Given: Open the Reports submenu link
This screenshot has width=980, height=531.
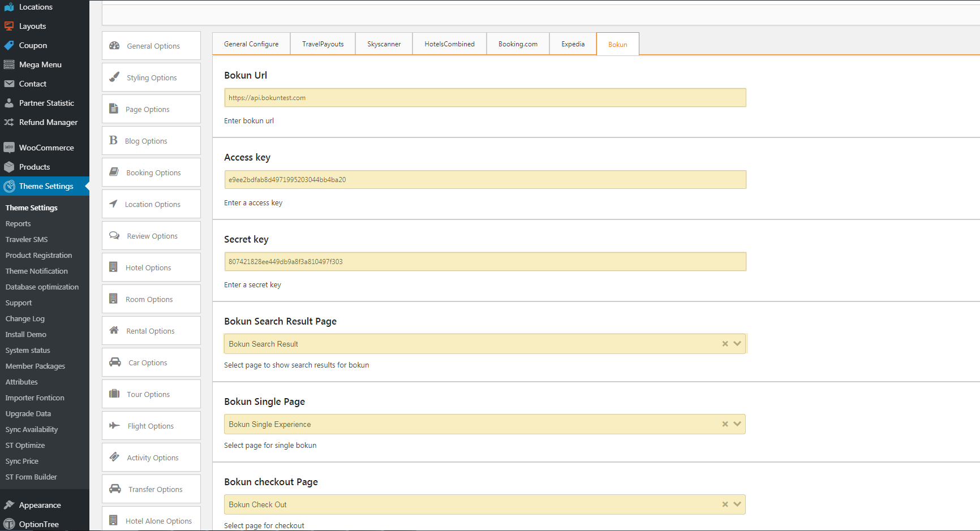Looking at the screenshot, I should pyautogui.click(x=18, y=224).
